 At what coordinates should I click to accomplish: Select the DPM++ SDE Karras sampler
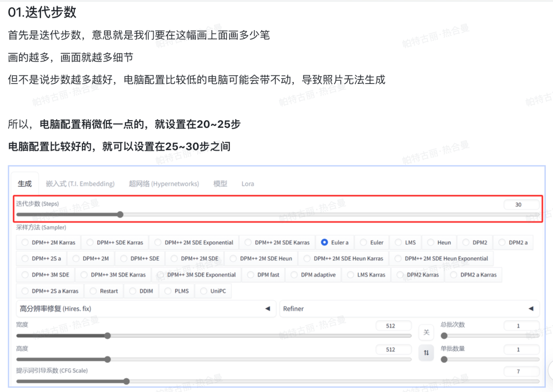pos(115,243)
